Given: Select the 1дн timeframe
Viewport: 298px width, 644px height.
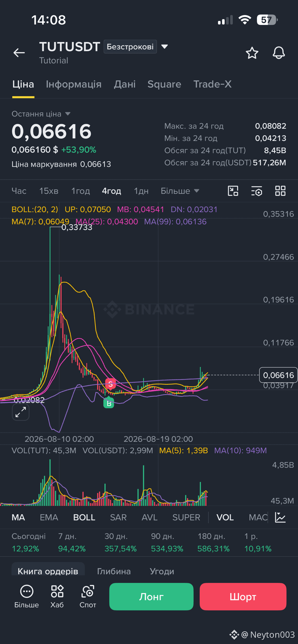Looking at the screenshot, I should coord(141,191).
